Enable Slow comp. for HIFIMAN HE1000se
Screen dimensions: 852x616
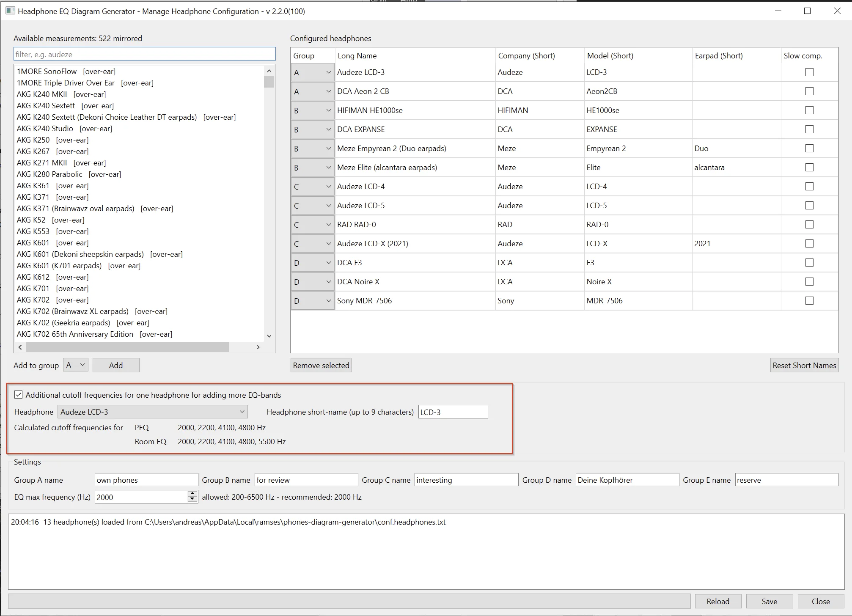809,110
